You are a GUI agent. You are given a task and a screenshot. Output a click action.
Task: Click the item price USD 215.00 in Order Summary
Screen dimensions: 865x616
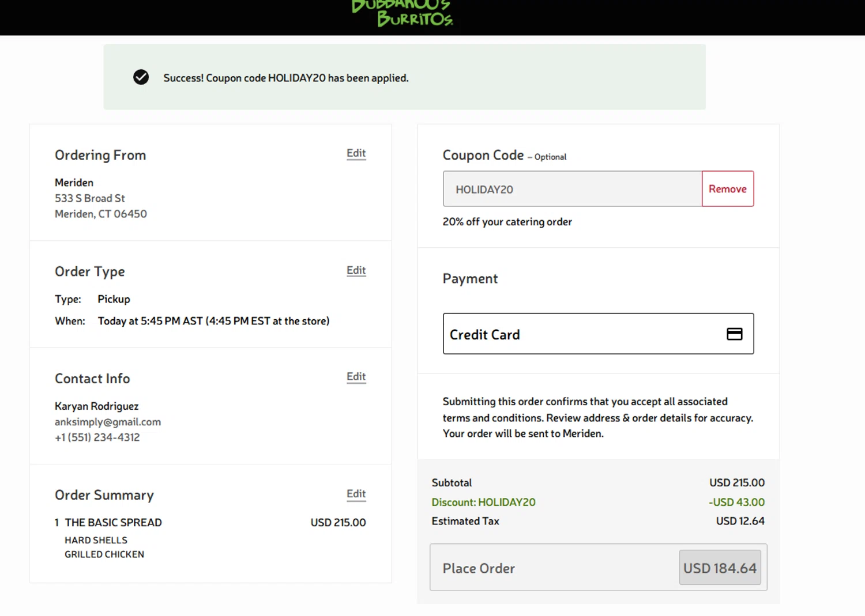(x=338, y=523)
